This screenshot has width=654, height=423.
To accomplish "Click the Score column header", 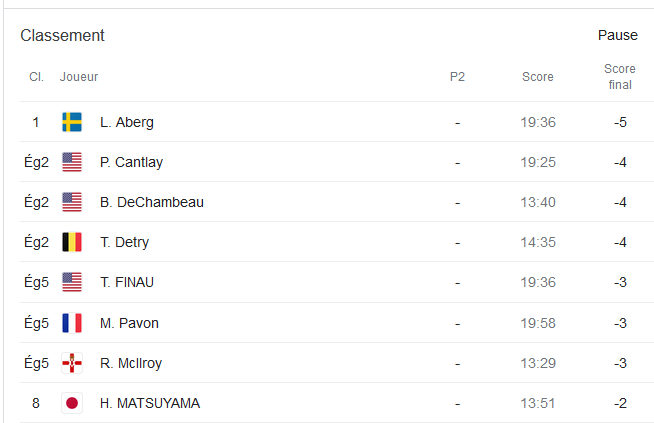I will coord(538,77).
